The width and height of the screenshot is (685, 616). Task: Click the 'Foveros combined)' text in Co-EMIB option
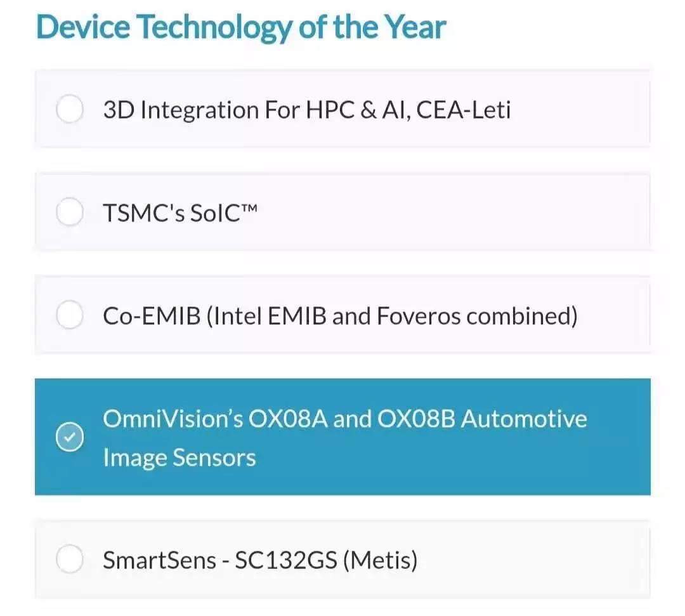coord(477,315)
